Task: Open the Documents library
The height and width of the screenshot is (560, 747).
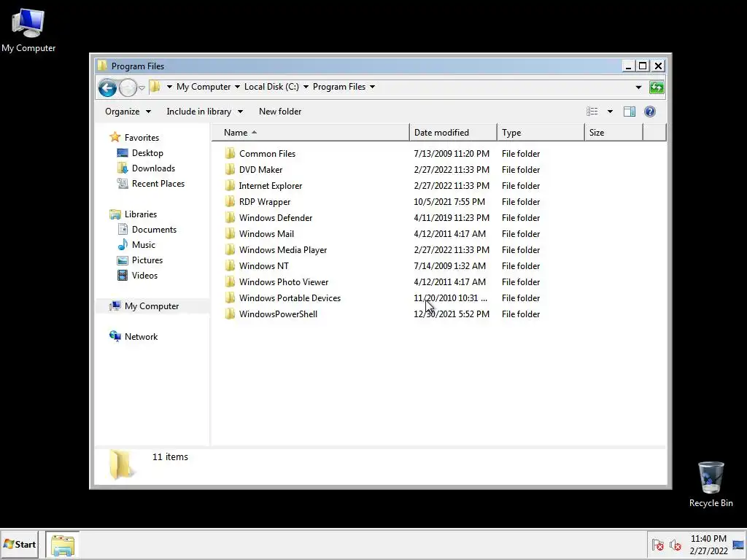Action: (x=154, y=230)
